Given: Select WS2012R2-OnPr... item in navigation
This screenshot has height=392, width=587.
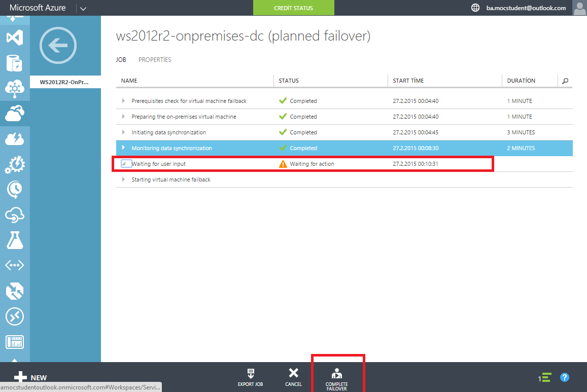Looking at the screenshot, I should click(x=65, y=82).
